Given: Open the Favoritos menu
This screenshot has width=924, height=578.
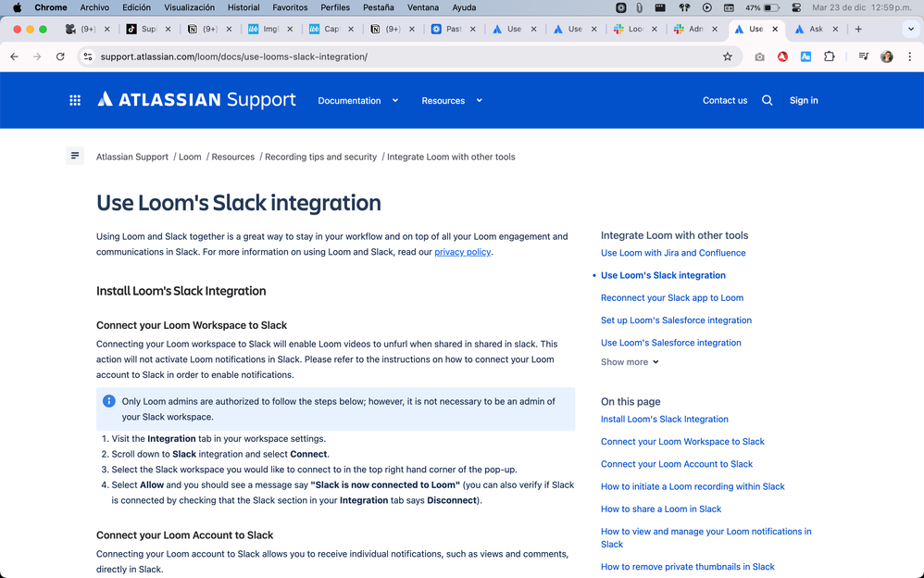Looking at the screenshot, I should (x=290, y=7).
